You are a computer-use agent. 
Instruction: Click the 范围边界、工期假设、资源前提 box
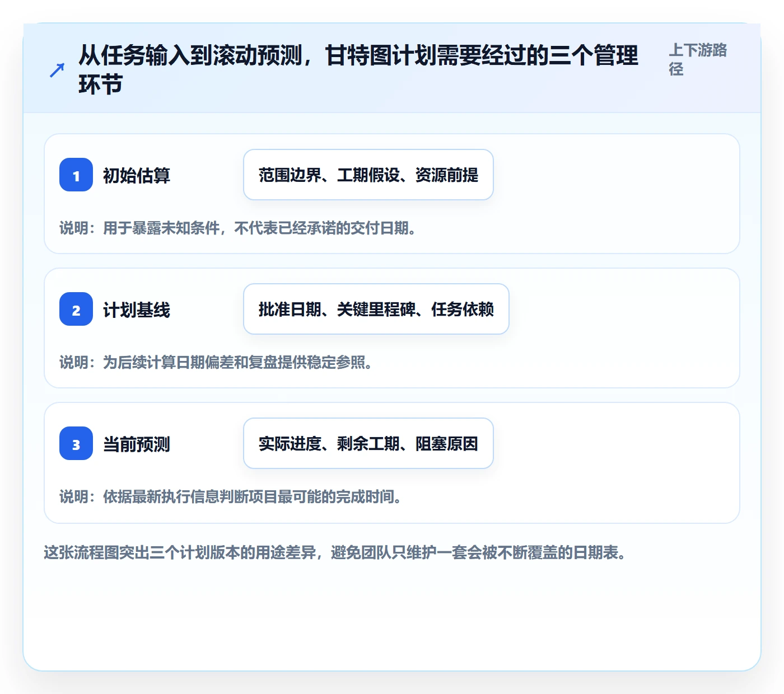pyautogui.click(x=368, y=175)
